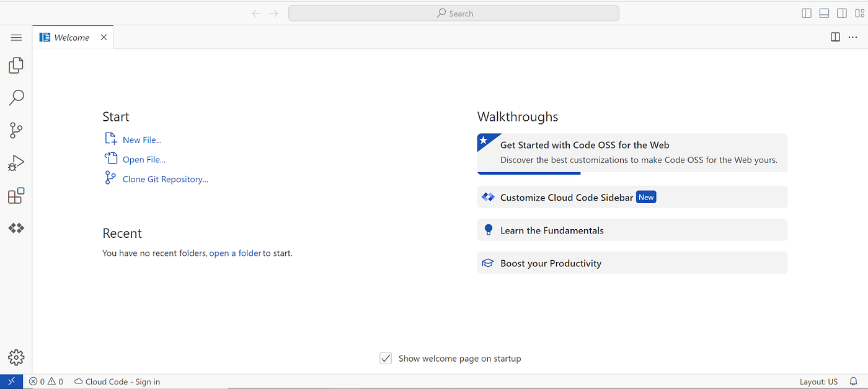Click the New File... link
868x389 pixels.
point(142,140)
